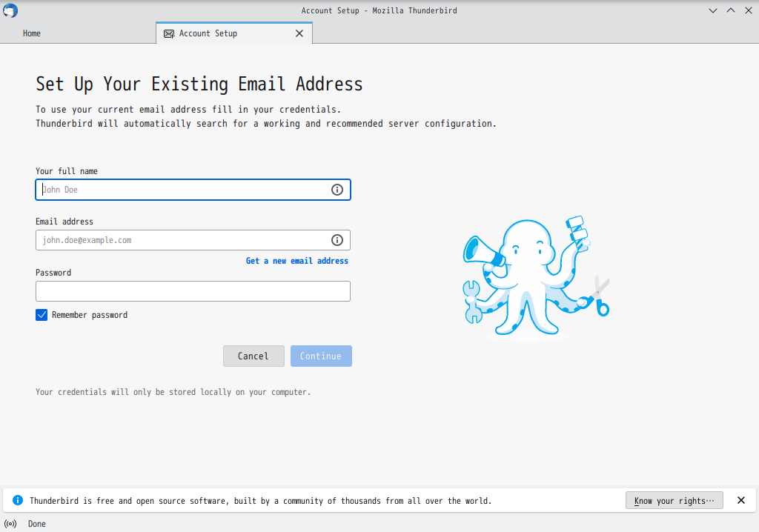Viewport: 759px width, 532px height.
Task: Click the Cancel button
Action: pyautogui.click(x=253, y=356)
